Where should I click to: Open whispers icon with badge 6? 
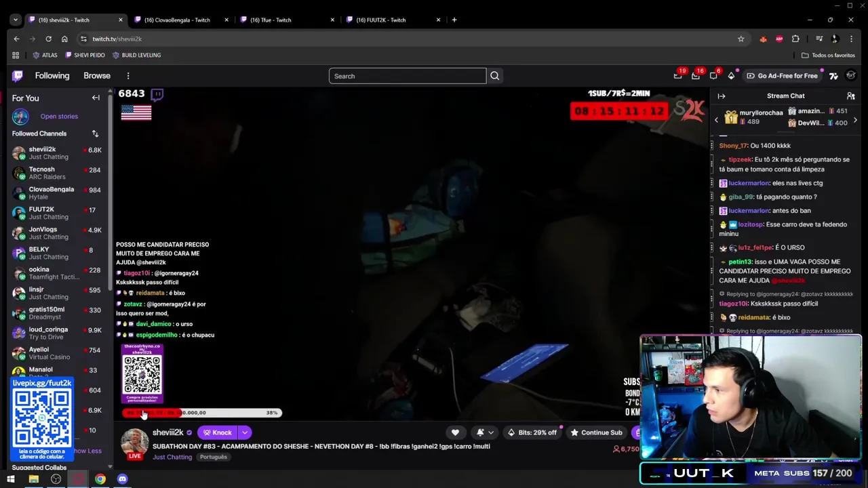pos(713,76)
